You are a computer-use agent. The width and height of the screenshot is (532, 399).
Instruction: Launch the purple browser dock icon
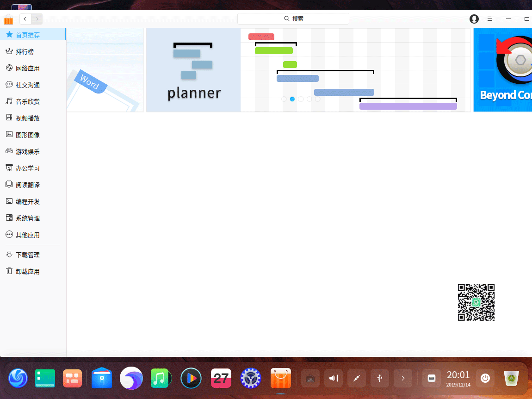[x=131, y=378]
